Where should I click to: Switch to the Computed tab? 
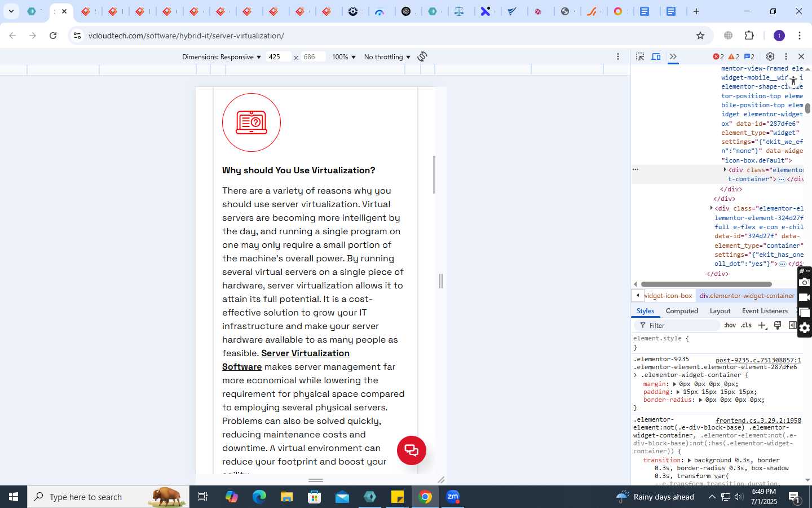(682, 311)
